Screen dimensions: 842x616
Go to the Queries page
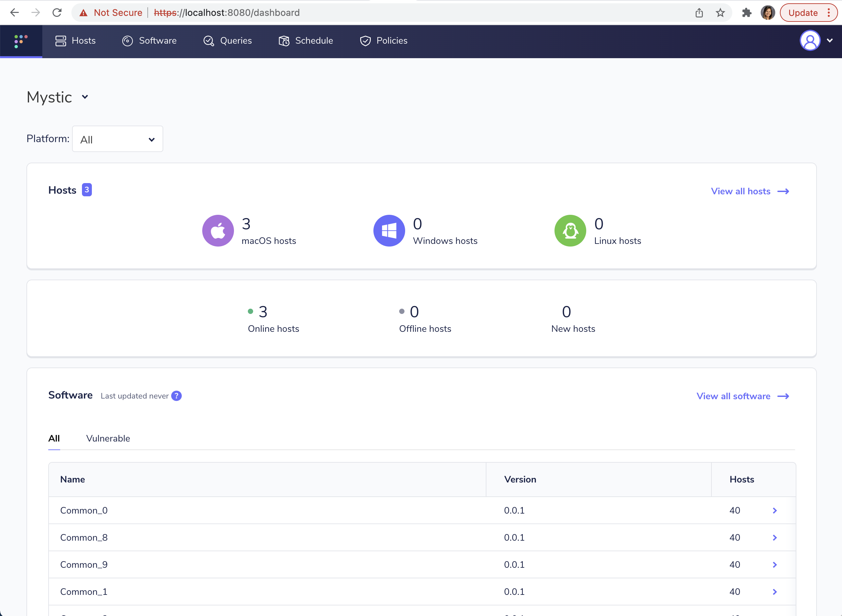click(x=227, y=41)
